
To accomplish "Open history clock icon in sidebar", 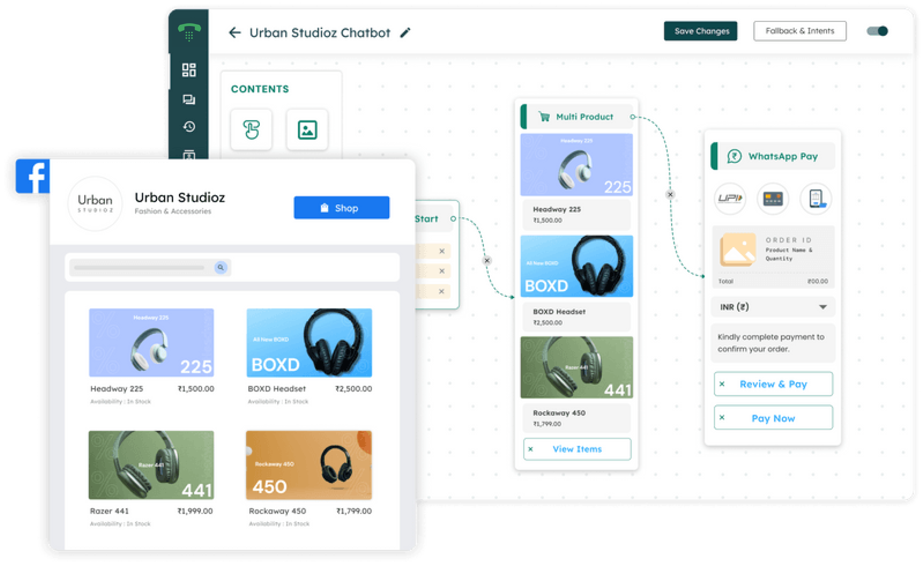I will click(189, 127).
